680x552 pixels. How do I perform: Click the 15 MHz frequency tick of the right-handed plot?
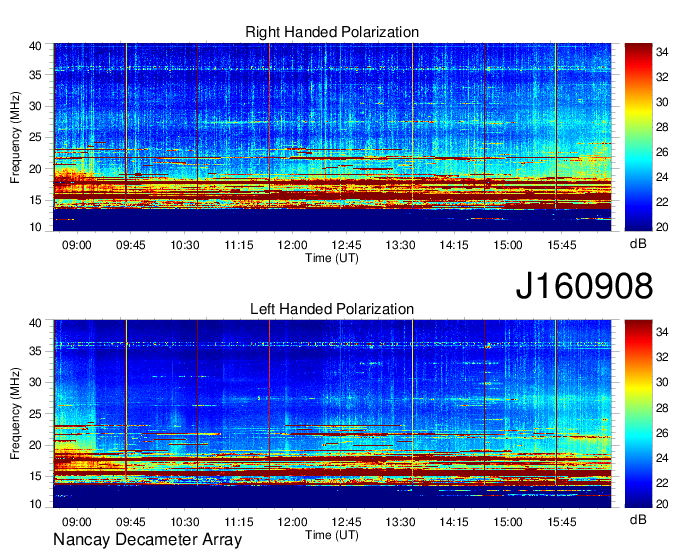point(35,200)
